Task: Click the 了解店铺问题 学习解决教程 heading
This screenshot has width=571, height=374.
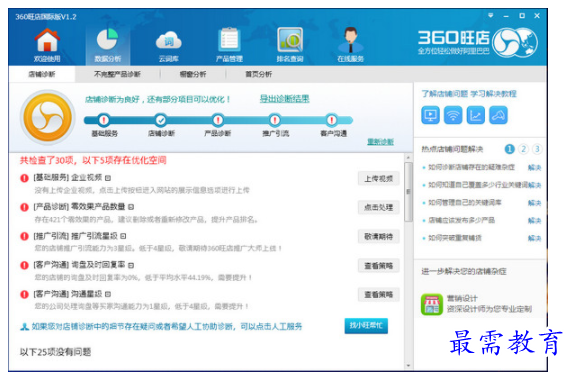Action: [469, 94]
